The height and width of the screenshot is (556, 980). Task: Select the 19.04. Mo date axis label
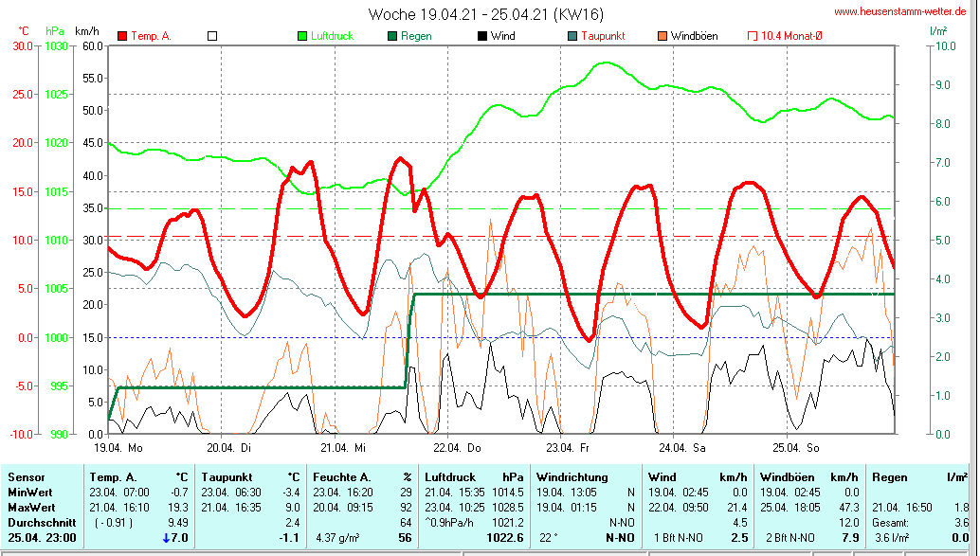tap(118, 448)
